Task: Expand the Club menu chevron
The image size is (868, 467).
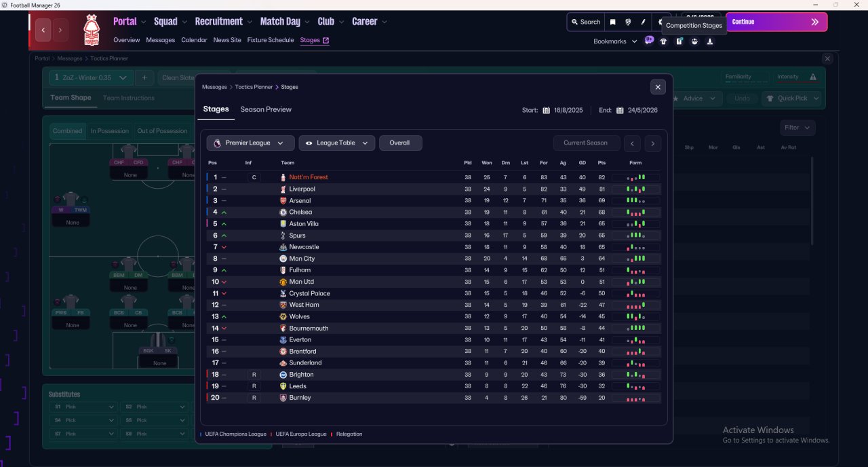Action: (x=341, y=22)
